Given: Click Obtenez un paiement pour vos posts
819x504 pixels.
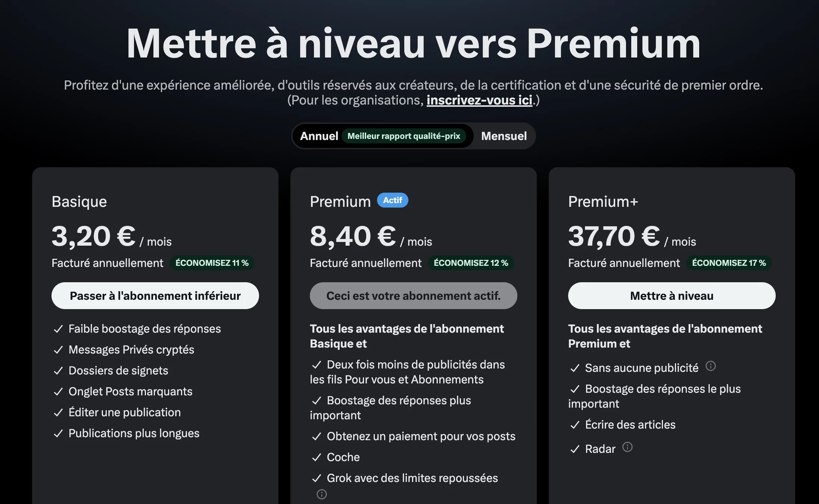Looking at the screenshot, I should coord(421,436).
